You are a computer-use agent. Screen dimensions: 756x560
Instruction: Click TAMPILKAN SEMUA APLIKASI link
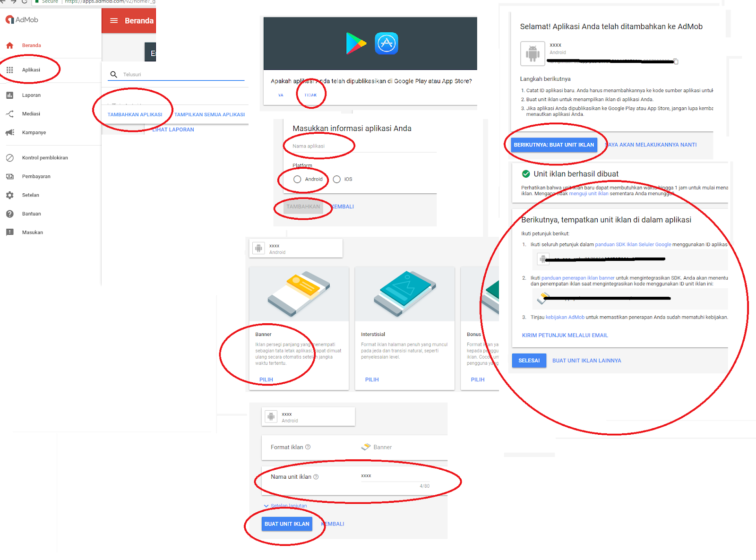point(210,115)
